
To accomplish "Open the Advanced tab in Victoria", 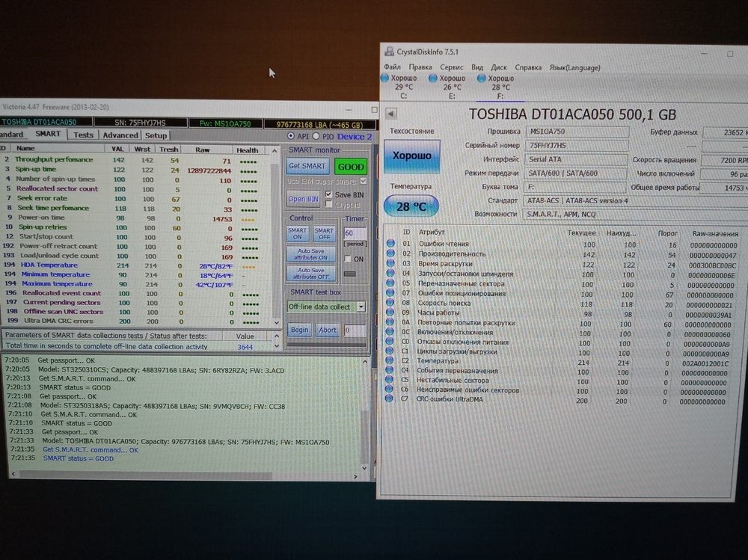I will coord(120,135).
